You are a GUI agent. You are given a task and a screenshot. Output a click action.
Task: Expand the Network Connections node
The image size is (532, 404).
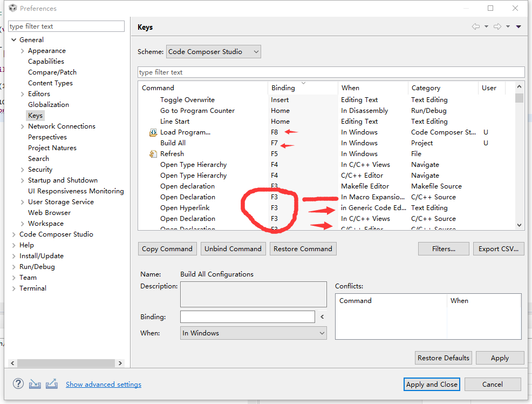tap(23, 126)
